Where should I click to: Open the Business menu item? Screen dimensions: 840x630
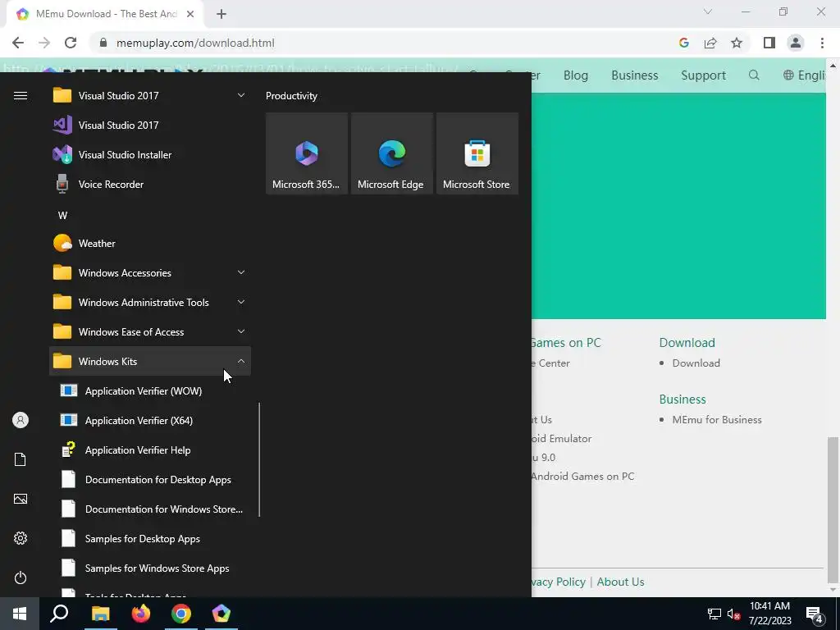635,75
